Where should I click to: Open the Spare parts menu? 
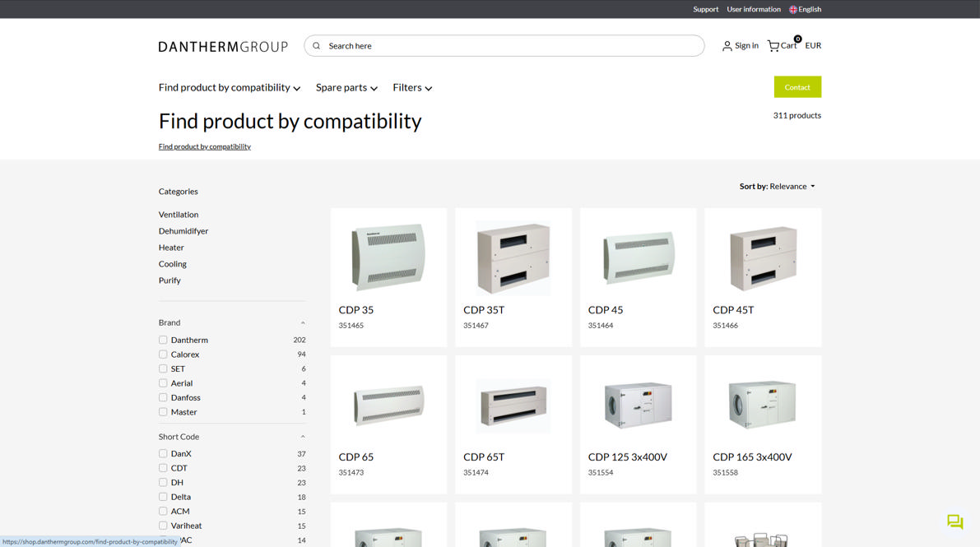[346, 88]
